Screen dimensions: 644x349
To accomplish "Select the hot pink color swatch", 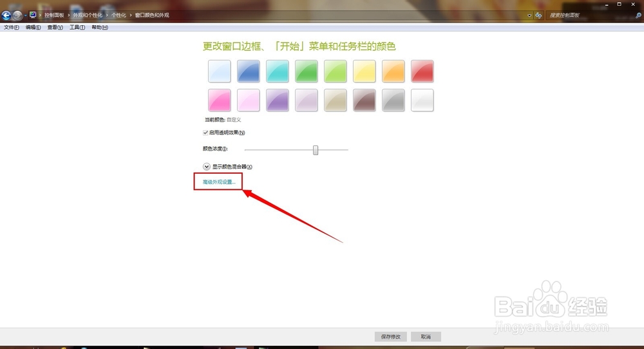I will coord(220,100).
